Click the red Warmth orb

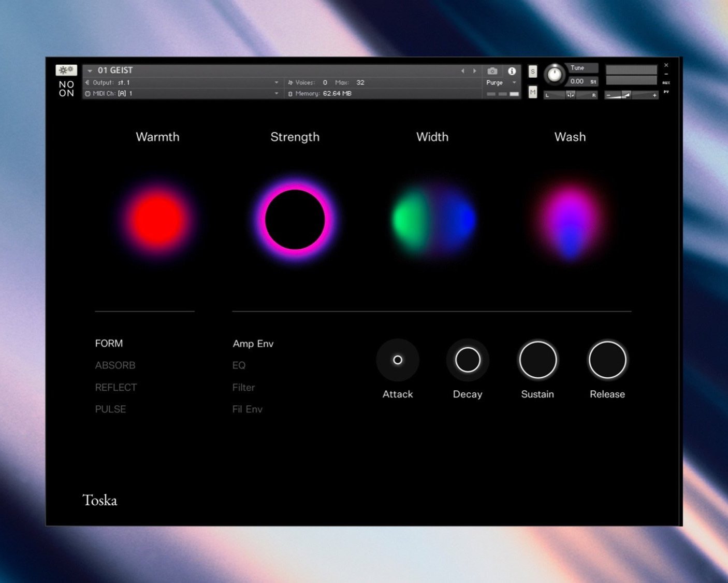pyautogui.click(x=157, y=219)
